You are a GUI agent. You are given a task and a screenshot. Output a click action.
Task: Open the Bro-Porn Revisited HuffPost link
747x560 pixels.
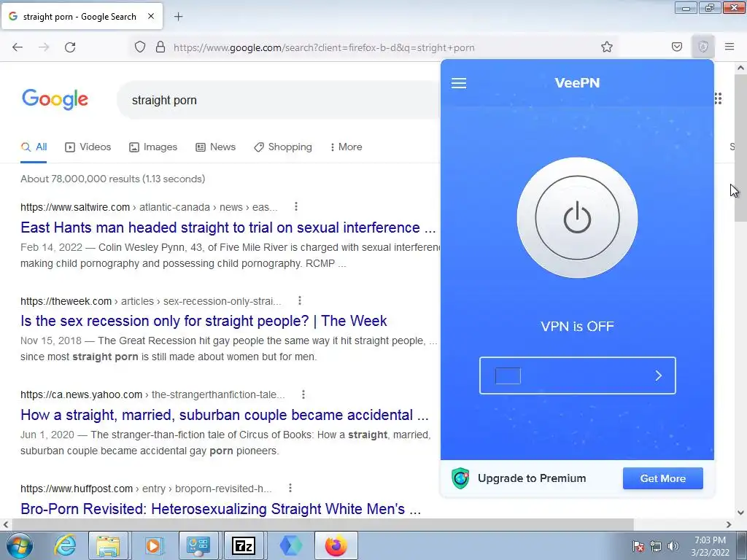220,509
